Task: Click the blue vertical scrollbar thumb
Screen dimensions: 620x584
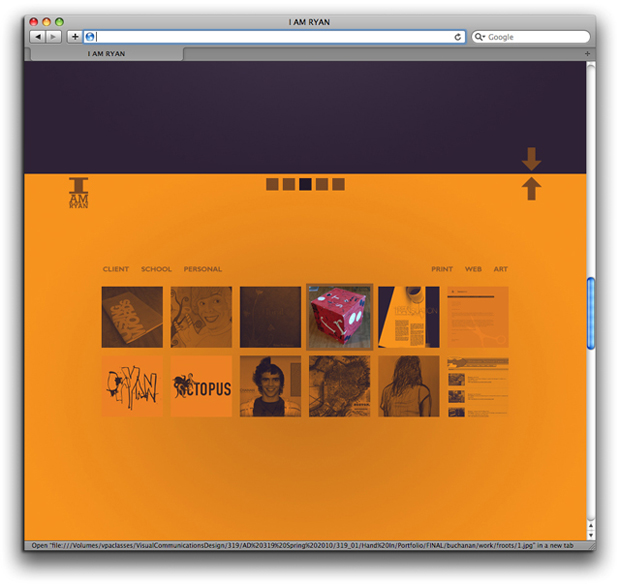Action: (590, 312)
